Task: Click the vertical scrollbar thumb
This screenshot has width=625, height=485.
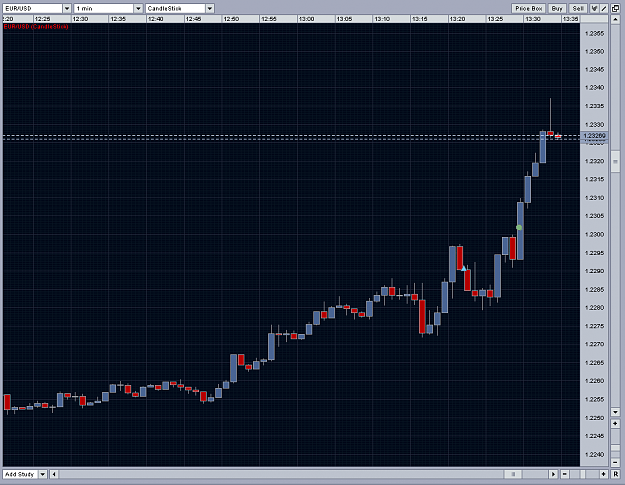Action: (x=615, y=161)
